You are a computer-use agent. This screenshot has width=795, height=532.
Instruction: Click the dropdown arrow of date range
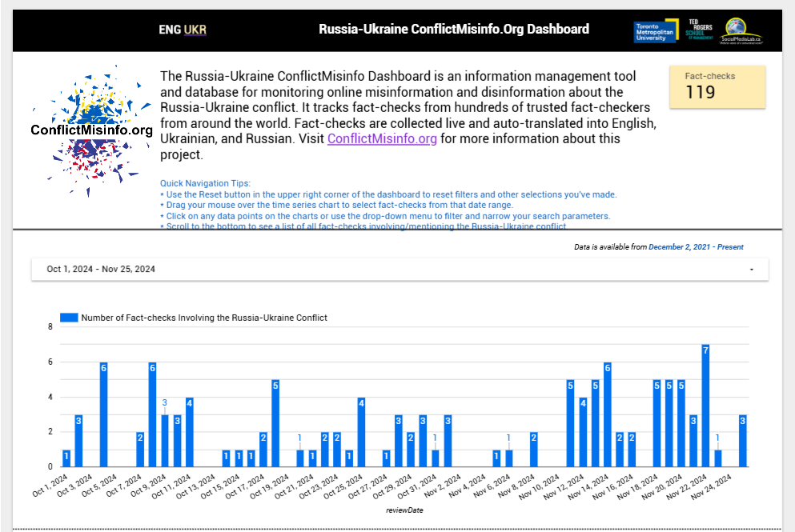tap(751, 270)
